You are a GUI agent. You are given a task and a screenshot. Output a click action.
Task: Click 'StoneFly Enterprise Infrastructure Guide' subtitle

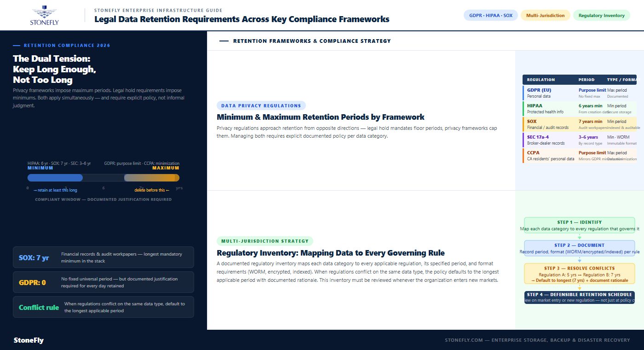click(x=158, y=10)
